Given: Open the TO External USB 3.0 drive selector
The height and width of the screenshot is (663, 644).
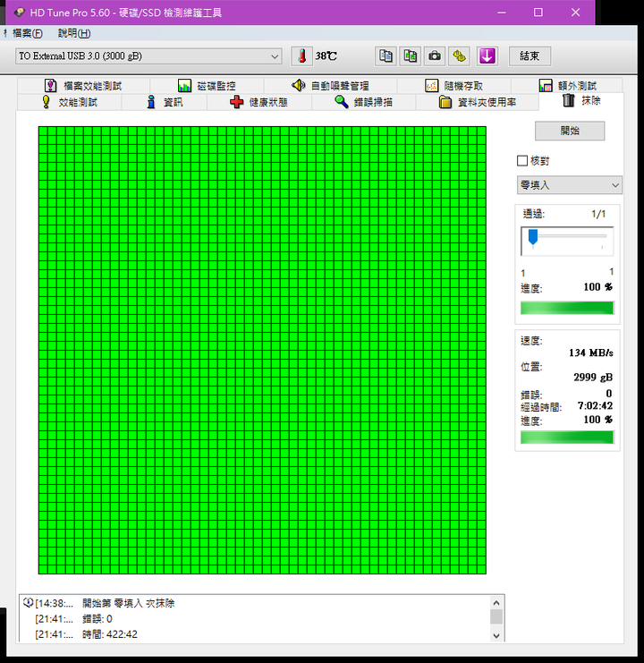Looking at the screenshot, I should (148, 56).
